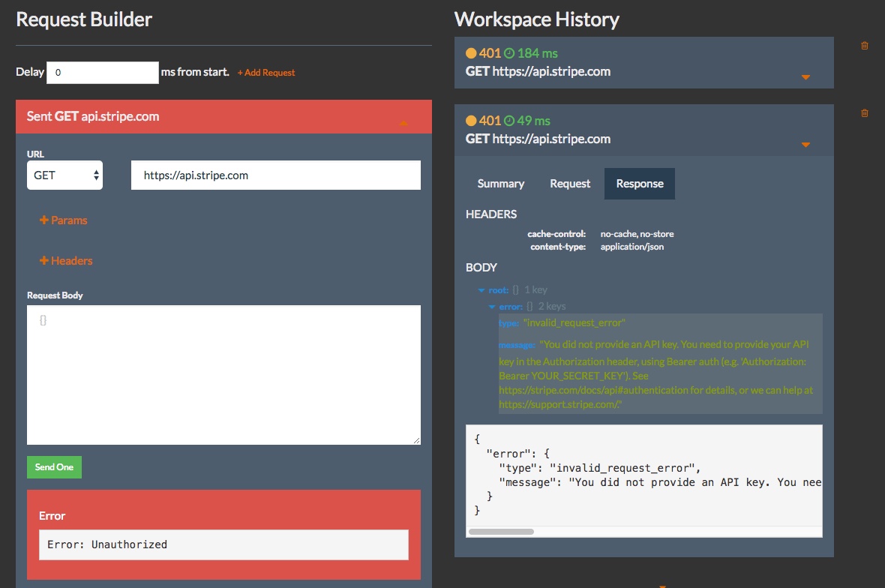Click the HEADERS section label
The image size is (885, 588).
491,214
